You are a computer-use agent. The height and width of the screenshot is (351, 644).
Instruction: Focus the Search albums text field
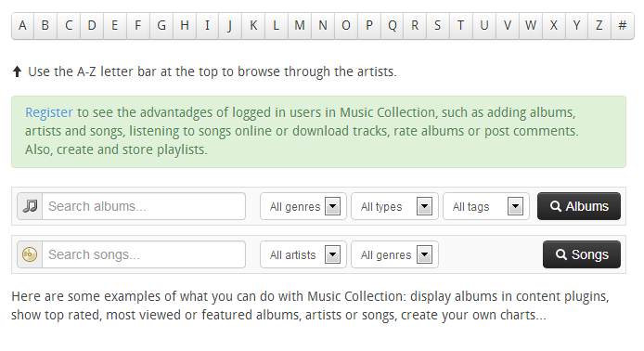coord(144,206)
